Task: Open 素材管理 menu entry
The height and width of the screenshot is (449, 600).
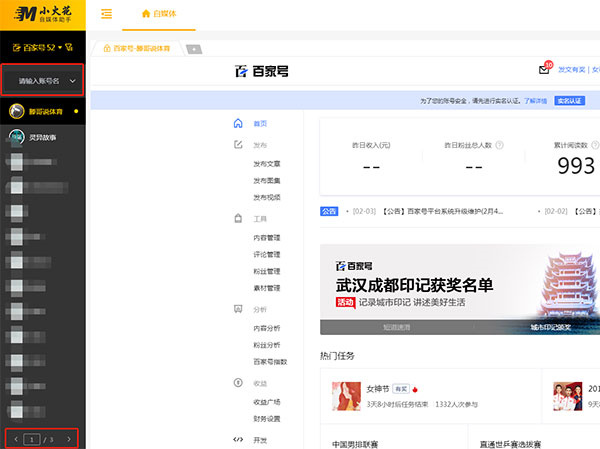Action: (267, 288)
